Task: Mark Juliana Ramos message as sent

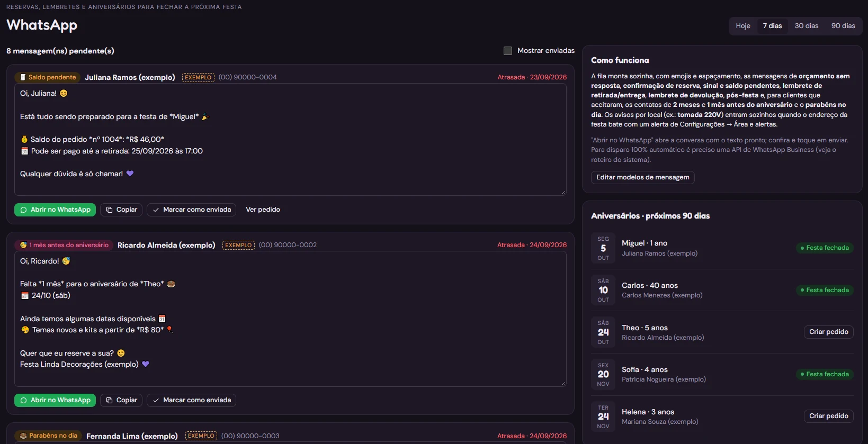Action: click(191, 210)
